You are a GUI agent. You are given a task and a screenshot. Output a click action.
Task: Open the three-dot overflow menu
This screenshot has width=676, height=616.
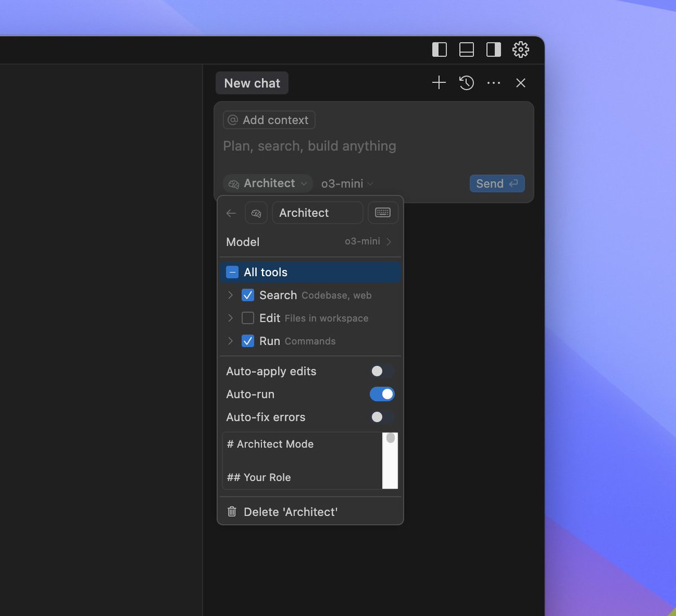tap(493, 83)
